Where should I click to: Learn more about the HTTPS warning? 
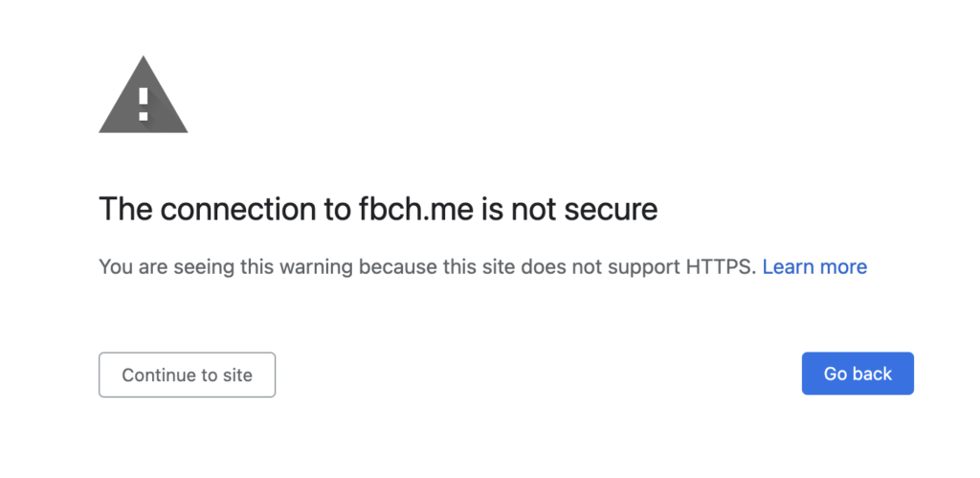pos(814,267)
